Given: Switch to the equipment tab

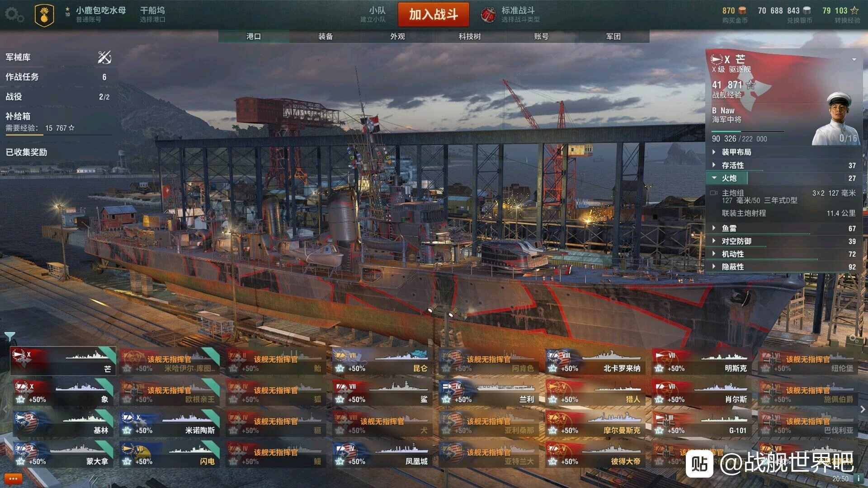Looking at the screenshot, I should [325, 36].
